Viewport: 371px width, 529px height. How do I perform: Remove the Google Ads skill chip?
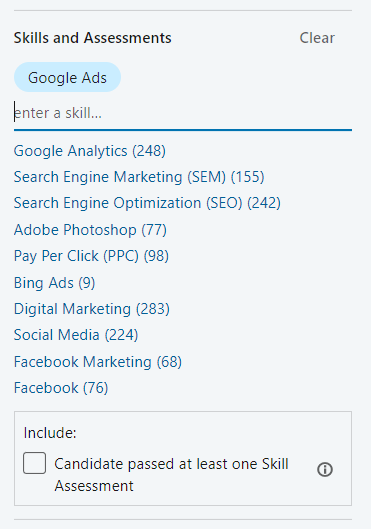67,77
